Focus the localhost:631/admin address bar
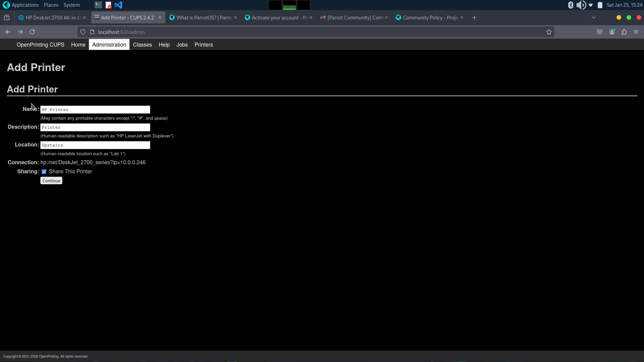This screenshot has width=644, height=362. pyautogui.click(x=315, y=32)
